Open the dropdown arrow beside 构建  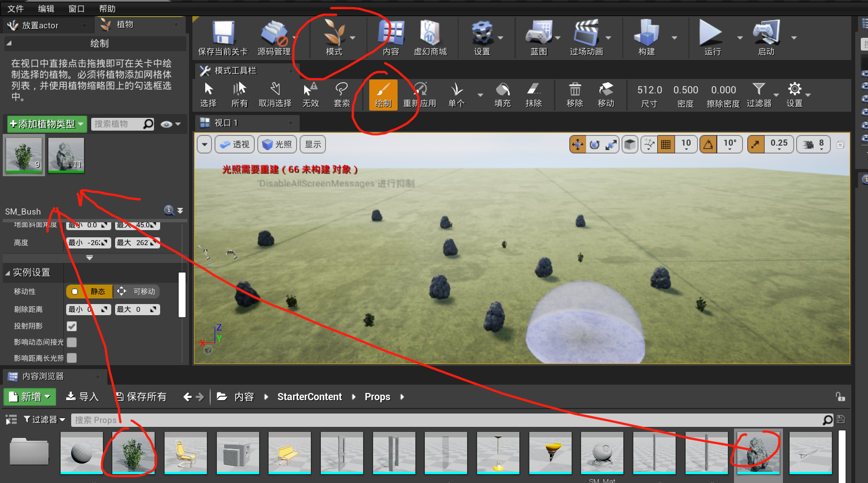click(674, 38)
